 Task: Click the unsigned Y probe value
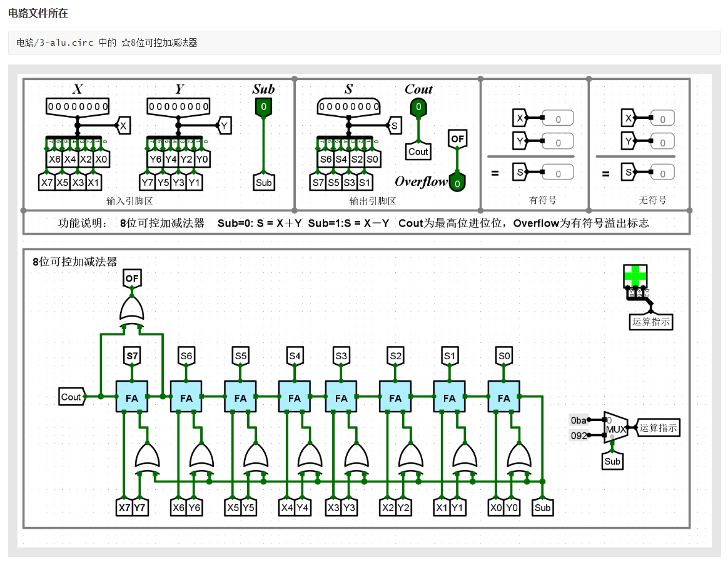point(662,141)
